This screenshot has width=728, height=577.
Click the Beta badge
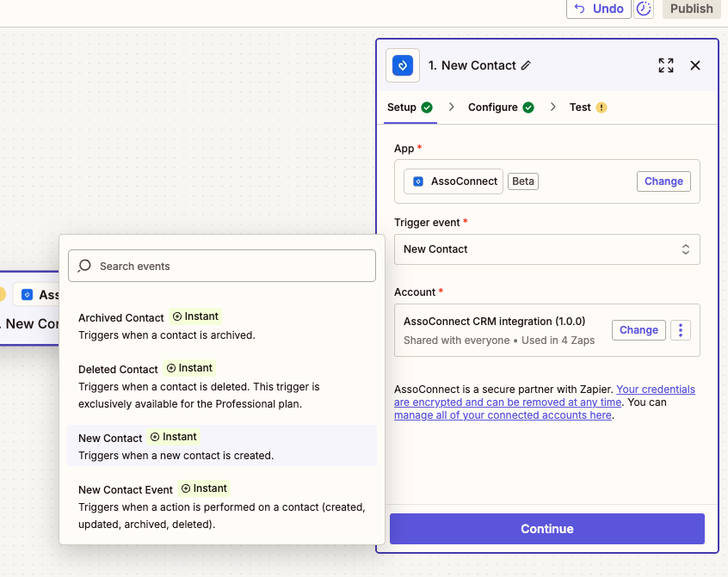523,181
